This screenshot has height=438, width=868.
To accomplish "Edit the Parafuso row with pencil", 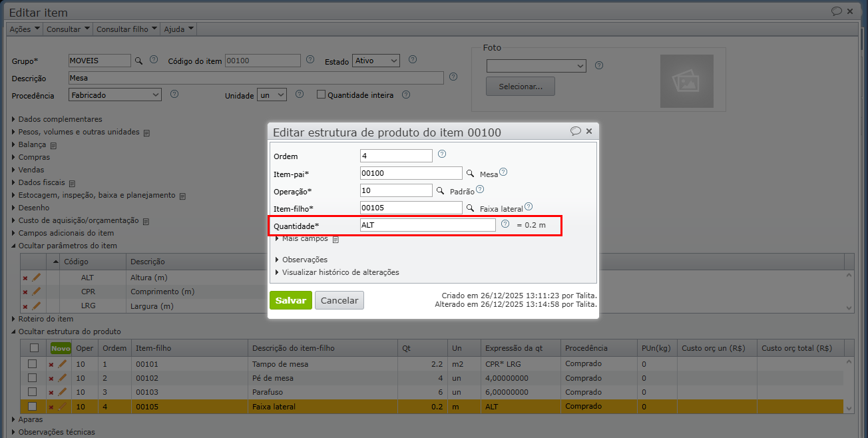I will tap(63, 392).
